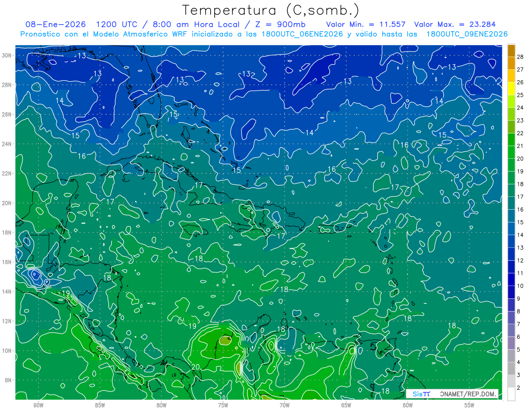The height and width of the screenshot is (411, 532).
Task: Click the "70W" longitude axis label
Action: 285,405
